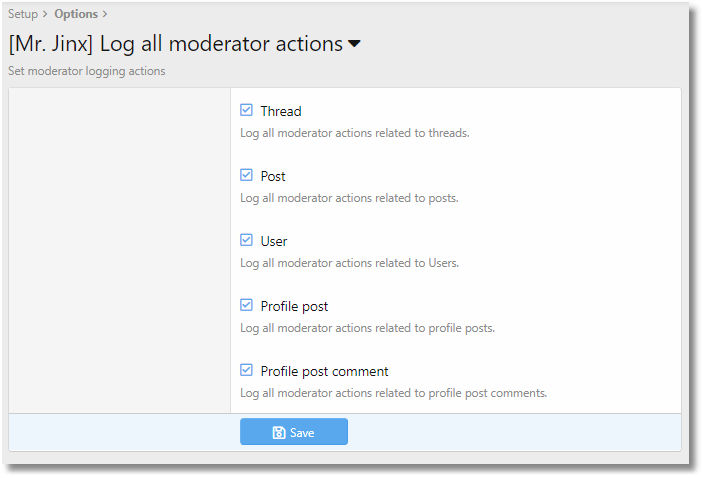Click the '[Mr. Jinx] Log all moderator actions' title
Image resolution: width=703 pixels, height=478 pixels.
click(174, 44)
